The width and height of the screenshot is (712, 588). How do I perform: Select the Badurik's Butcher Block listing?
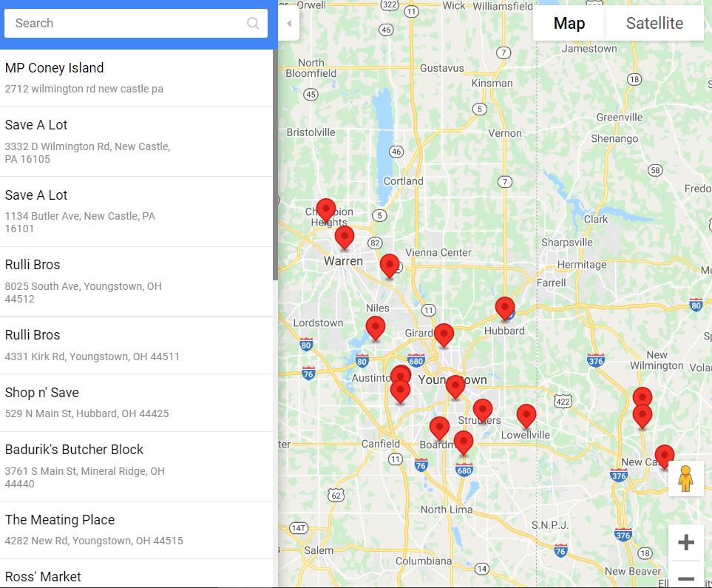click(x=136, y=467)
